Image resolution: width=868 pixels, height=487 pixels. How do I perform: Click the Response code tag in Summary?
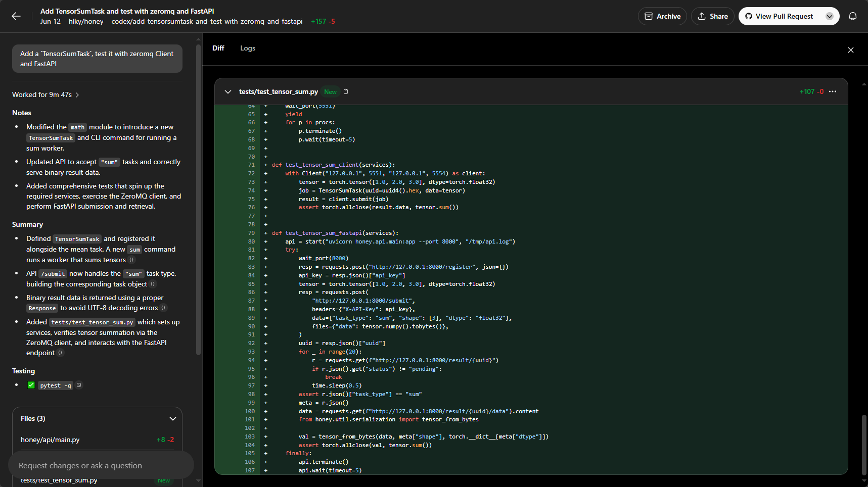42,308
